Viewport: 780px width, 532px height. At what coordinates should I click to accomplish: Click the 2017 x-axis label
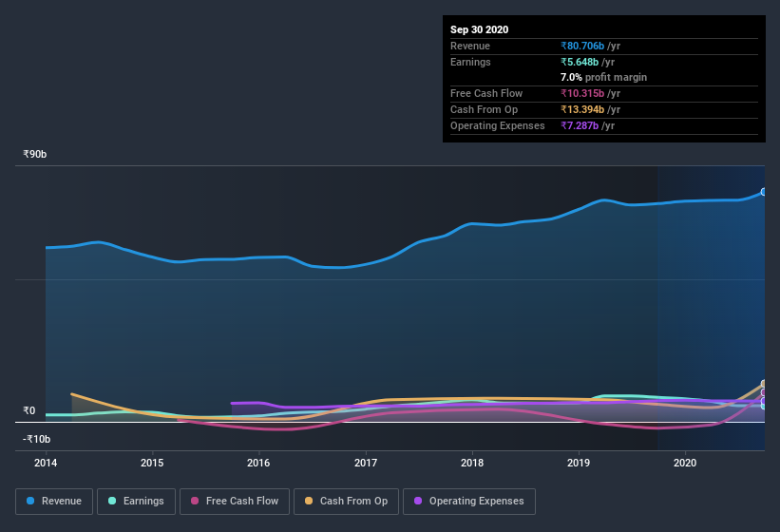pos(366,463)
